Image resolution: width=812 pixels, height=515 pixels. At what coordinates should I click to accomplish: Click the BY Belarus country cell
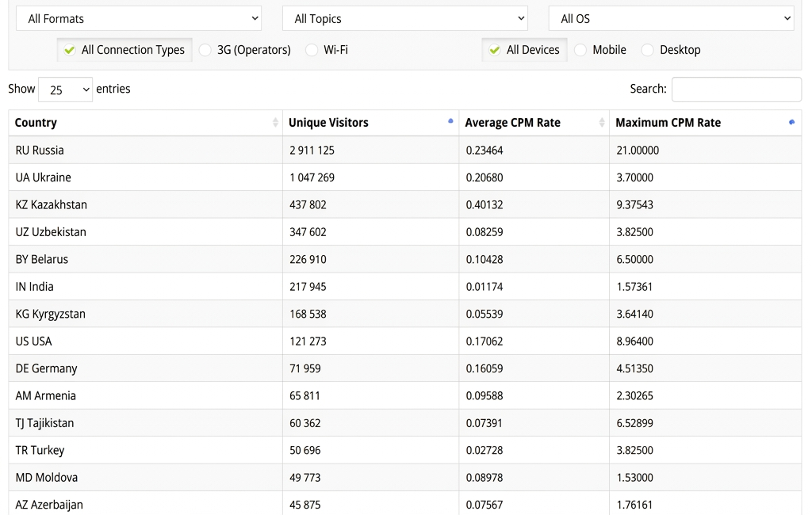point(146,259)
